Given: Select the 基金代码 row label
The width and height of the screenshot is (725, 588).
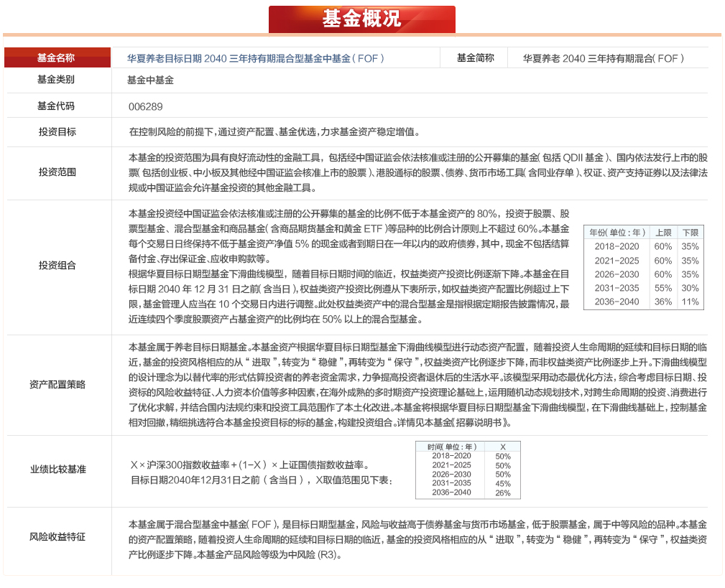Looking at the screenshot, I should (57, 106).
